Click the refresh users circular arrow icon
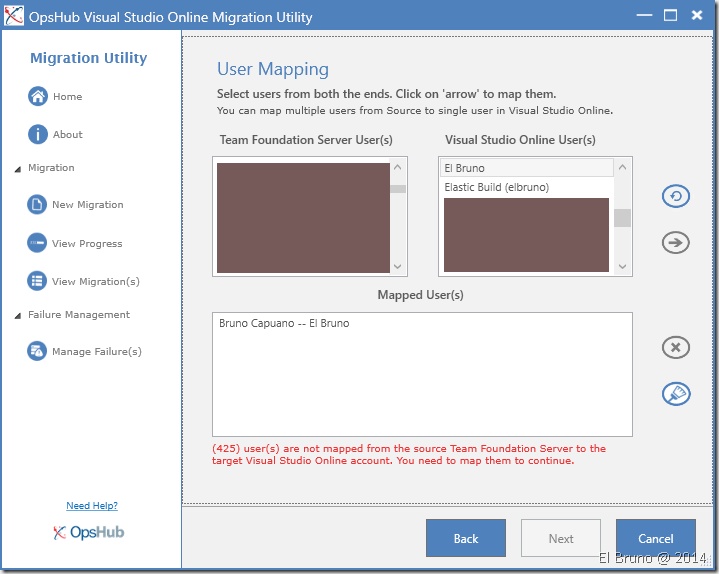This screenshot has height=574, width=719. tap(676, 196)
